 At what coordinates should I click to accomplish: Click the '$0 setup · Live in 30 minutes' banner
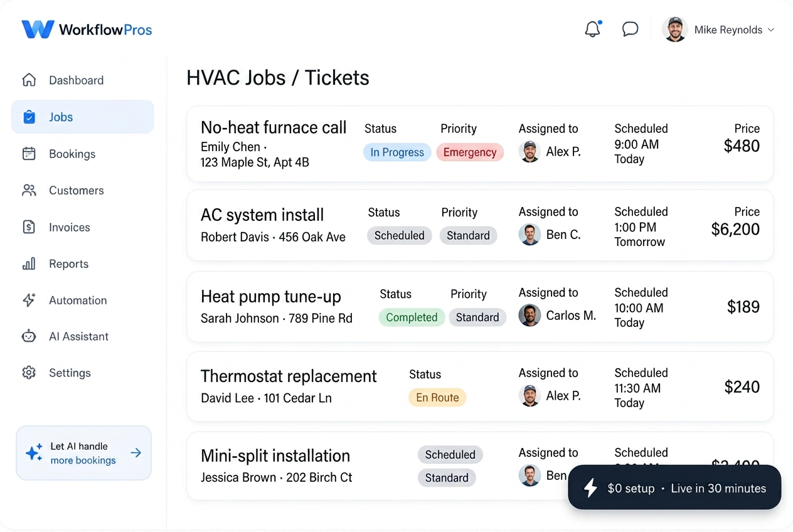pyautogui.click(x=674, y=487)
